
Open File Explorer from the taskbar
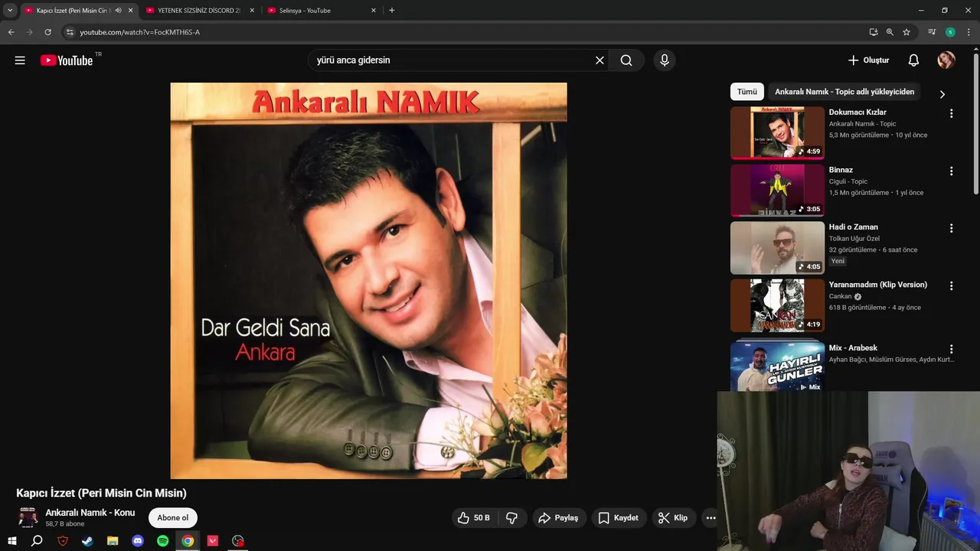[113, 541]
